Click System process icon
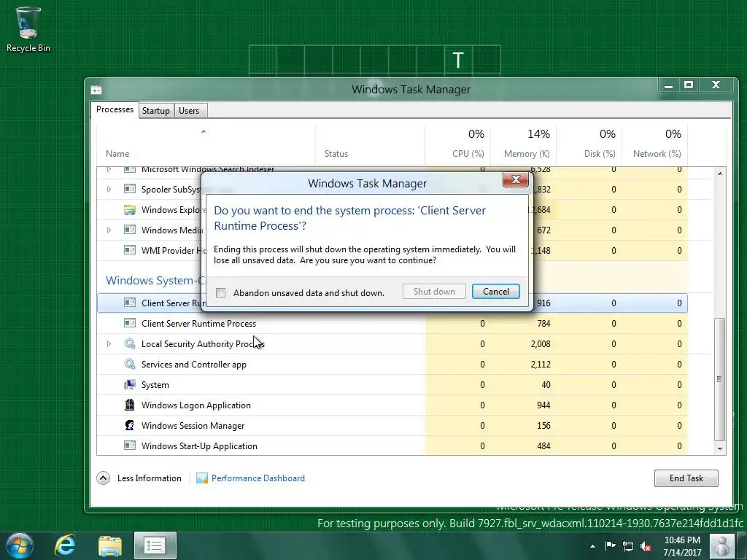Viewport: 747px width, 560px height. [130, 385]
